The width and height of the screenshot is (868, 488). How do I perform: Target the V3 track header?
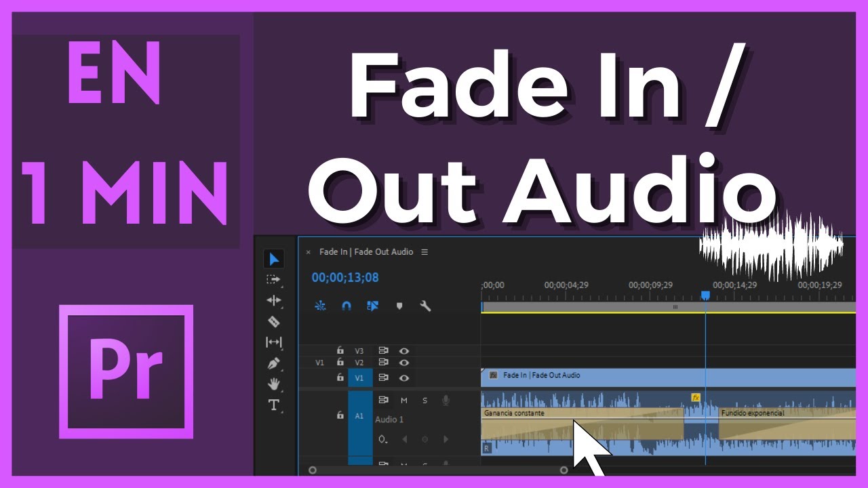pos(359,350)
